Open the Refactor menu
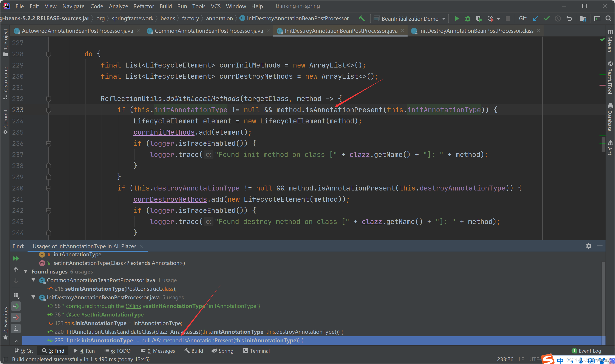Viewport: 615px width, 364px height. pos(143,6)
